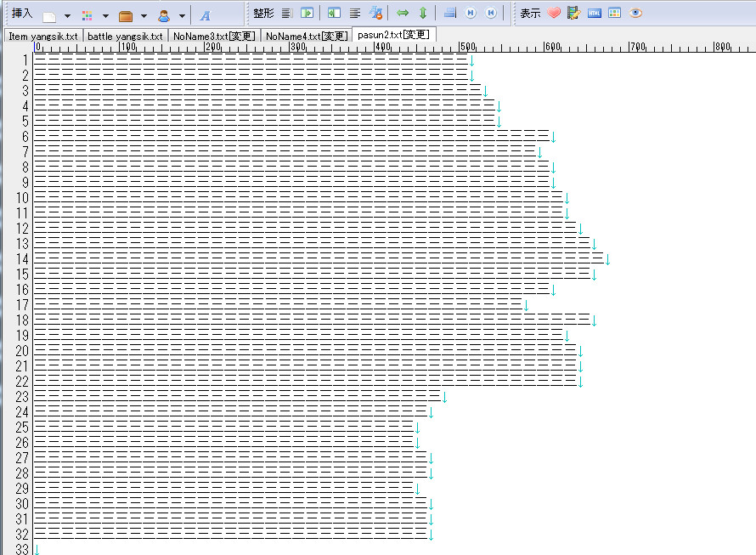Click the horizontal green double-arrow icon

[x=403, y=14]
